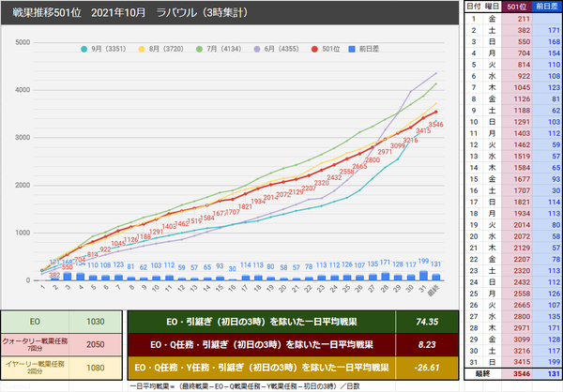Click the 8.23 average result cell
This screenshot has width=563, height=392.
(427, 344)
